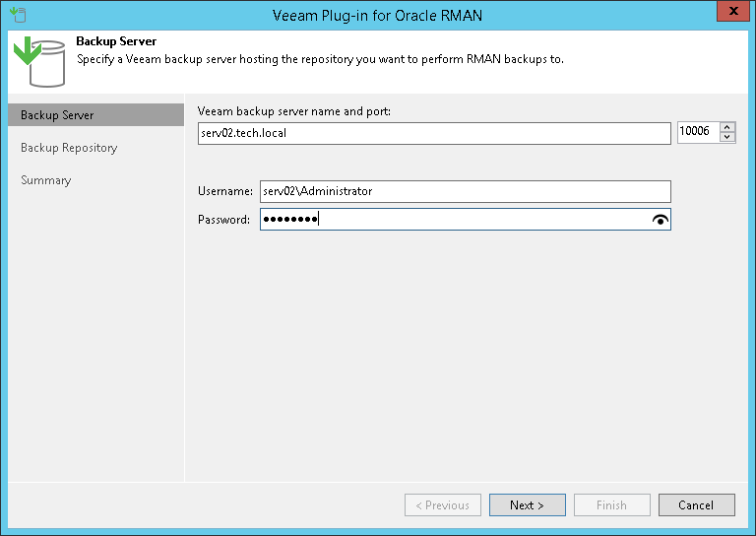
Task: Close the Veeam Plug-in window
Action: coord(728,14)
